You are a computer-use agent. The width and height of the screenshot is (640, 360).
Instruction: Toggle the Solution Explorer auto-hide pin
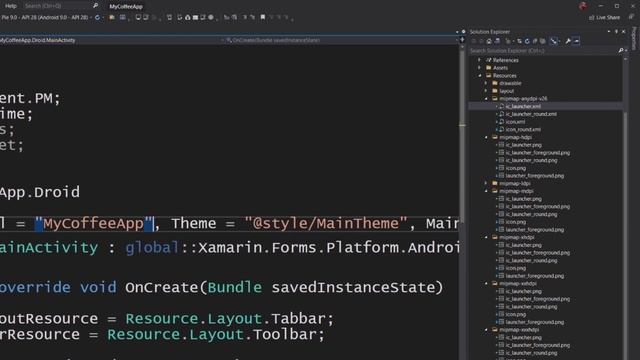coord(616,31)
